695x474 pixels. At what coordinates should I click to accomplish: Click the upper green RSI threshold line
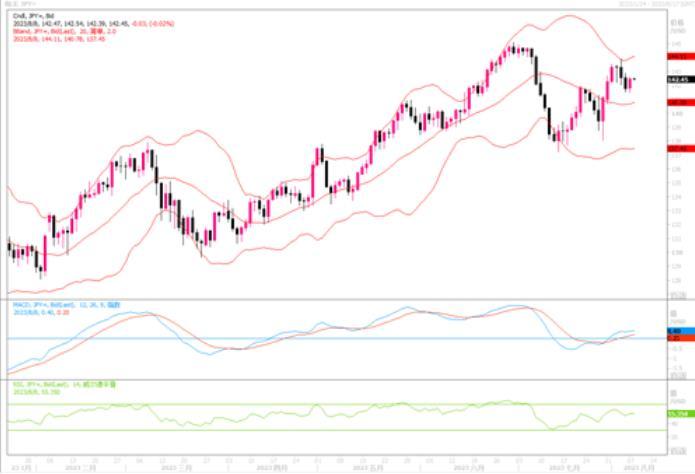click(x=300, y=404)
